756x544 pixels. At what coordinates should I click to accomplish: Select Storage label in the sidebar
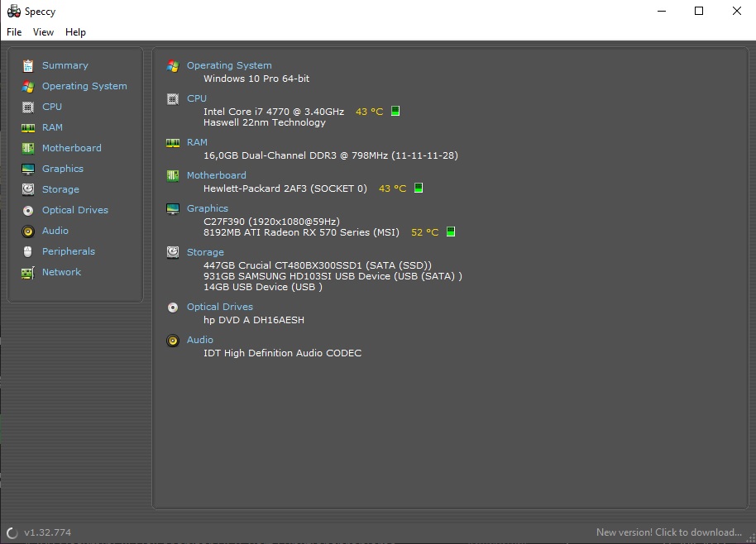pyautogui.click(x=60, y=189)
